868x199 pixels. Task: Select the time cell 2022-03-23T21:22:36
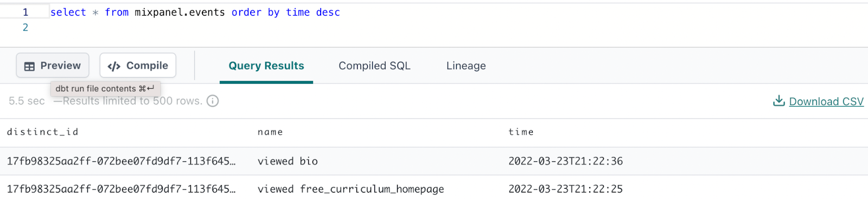tap(565, 161)
